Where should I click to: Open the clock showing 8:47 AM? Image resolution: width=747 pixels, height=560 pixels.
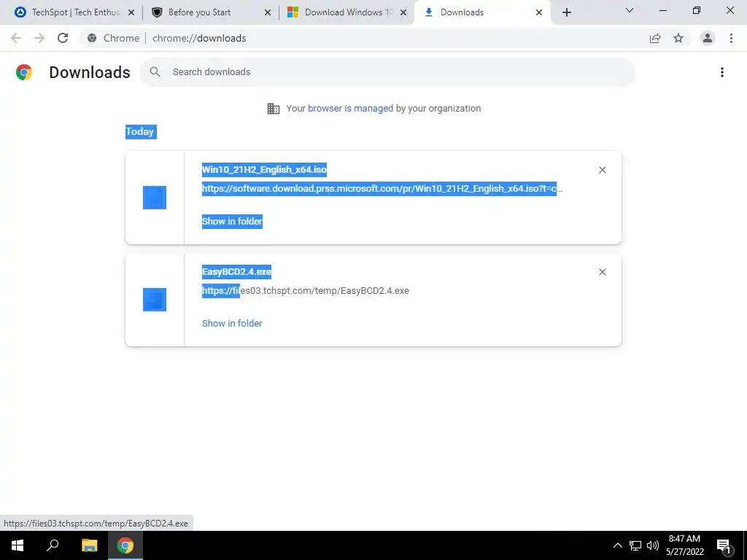point(684,545)
